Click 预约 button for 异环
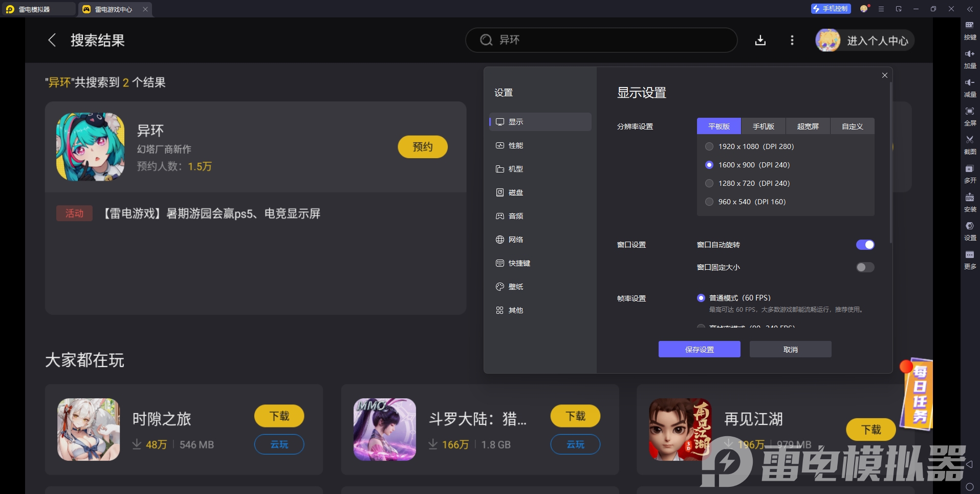This screenshot has width=980, height=494. click(423, 147)
